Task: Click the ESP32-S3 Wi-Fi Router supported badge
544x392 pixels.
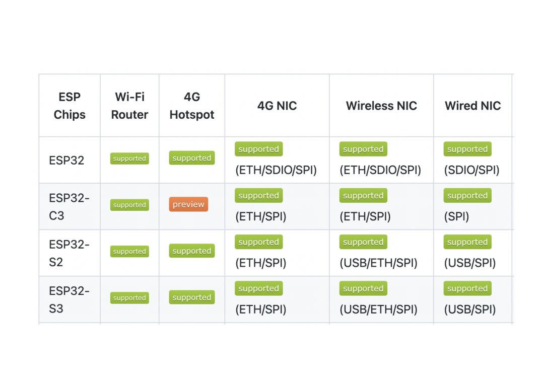Action: pyautogui.click(x=129, y=298)
